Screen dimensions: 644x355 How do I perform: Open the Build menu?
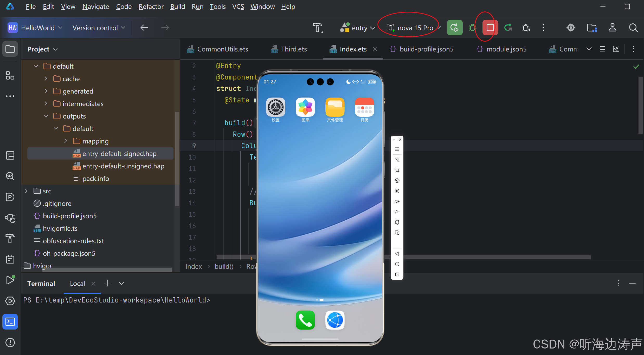click(178, 6)
